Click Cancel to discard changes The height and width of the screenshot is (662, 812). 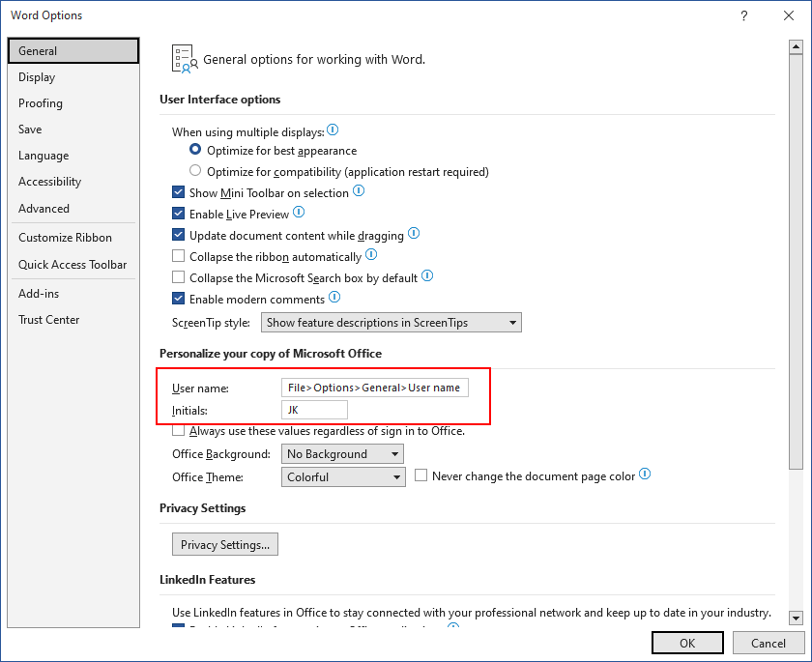coord(768,643)
